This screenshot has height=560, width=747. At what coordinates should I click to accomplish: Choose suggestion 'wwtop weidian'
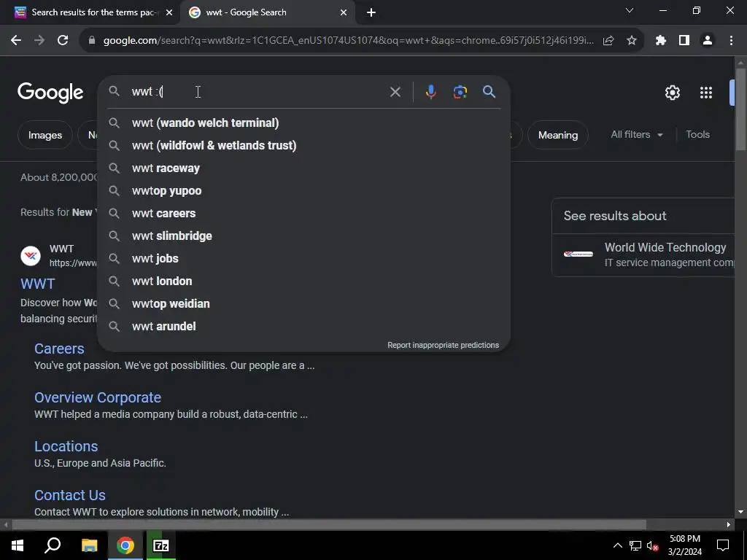304,304
